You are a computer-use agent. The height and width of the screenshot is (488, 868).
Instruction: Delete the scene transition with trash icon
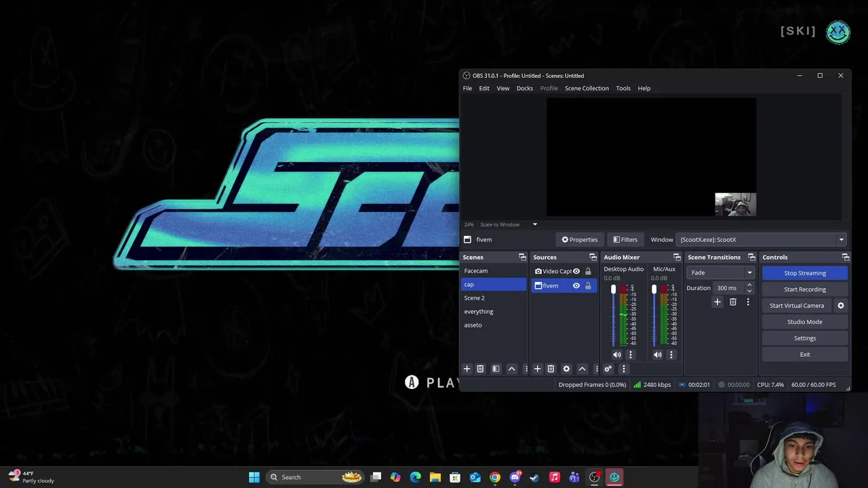tap(733, 302)
